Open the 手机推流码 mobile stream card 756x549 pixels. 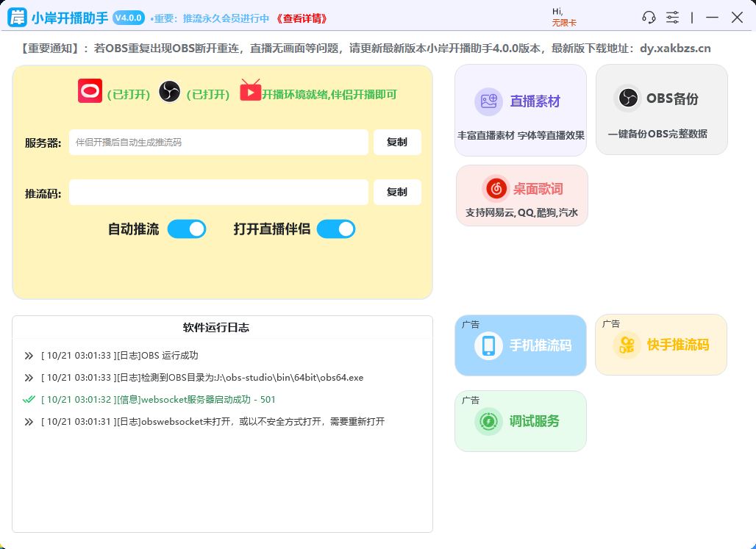(520, 345)
